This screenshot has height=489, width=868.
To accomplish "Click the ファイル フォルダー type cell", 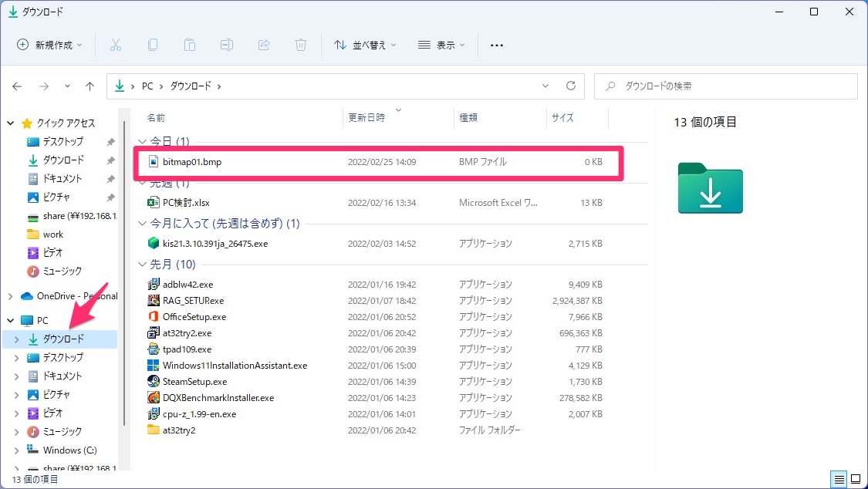I will tap(490, 430).
